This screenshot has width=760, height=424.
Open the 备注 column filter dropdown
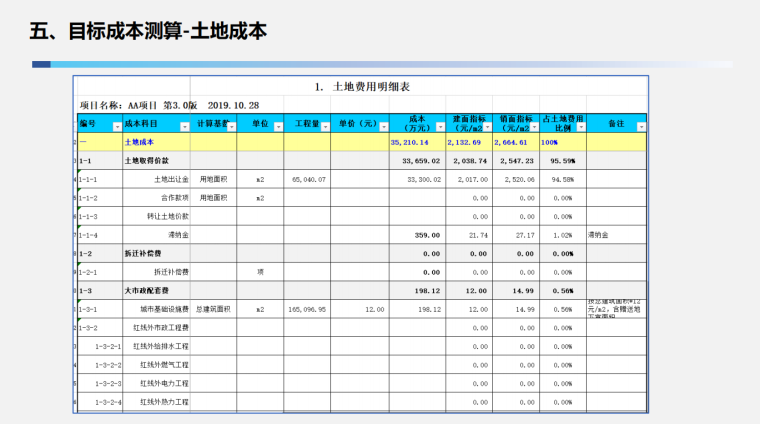tap(640, 127)
